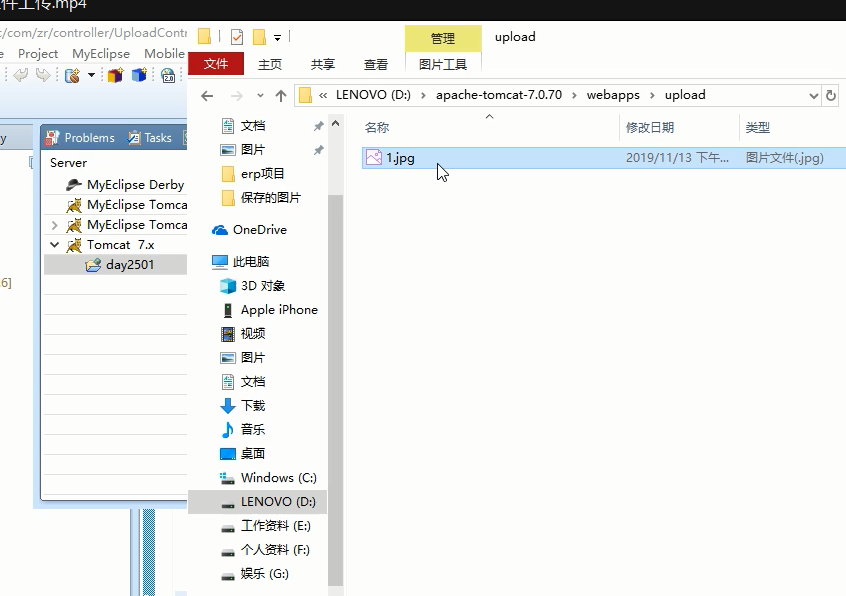
Task: Click LENOVO (D:) in address path
Action: [x=373, y=95]
